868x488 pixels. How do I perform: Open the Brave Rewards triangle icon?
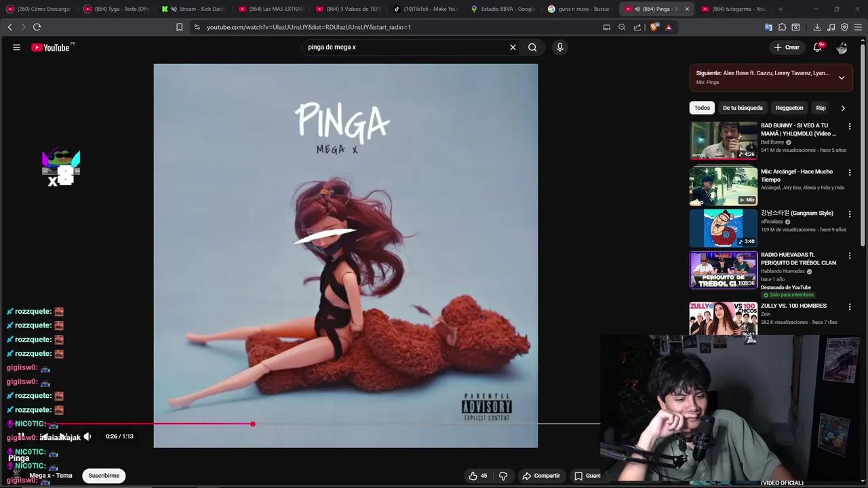click(x=669, y=27)
